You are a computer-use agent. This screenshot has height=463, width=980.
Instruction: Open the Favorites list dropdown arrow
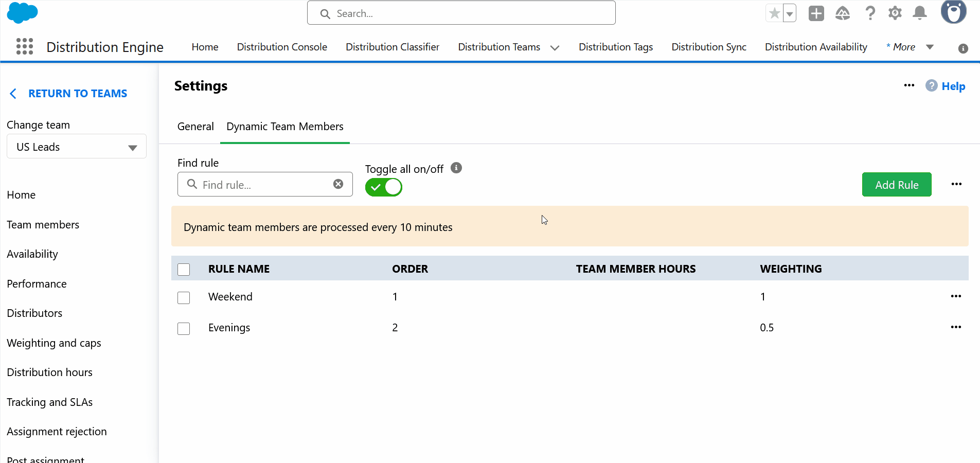tap(790, 13)
